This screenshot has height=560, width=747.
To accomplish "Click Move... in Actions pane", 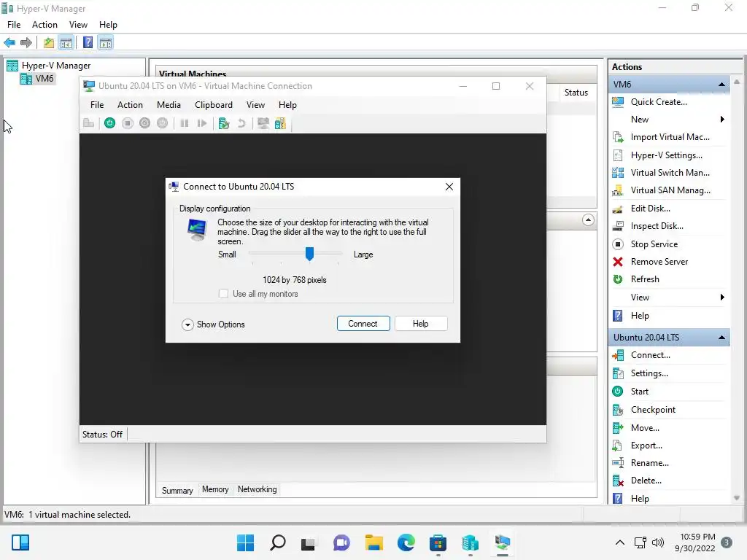I will click(x=645, y=428).
